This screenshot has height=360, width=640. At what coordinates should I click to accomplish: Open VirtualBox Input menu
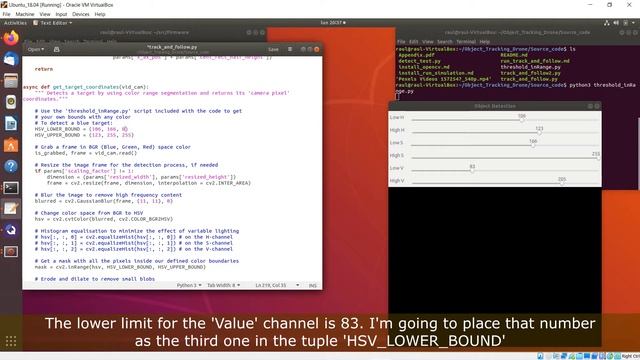click(x=61, y=14)
